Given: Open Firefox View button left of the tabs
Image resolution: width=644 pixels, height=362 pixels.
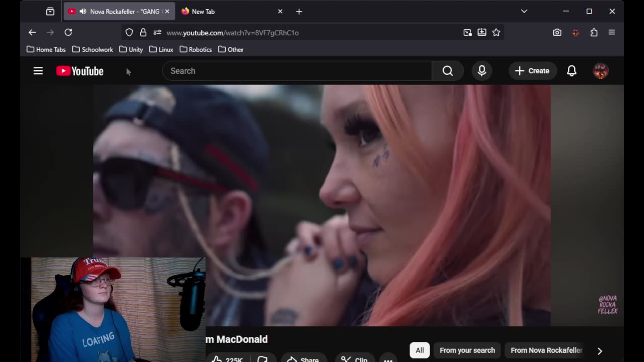Looking at the screenshot, I should tap(50, 11).
